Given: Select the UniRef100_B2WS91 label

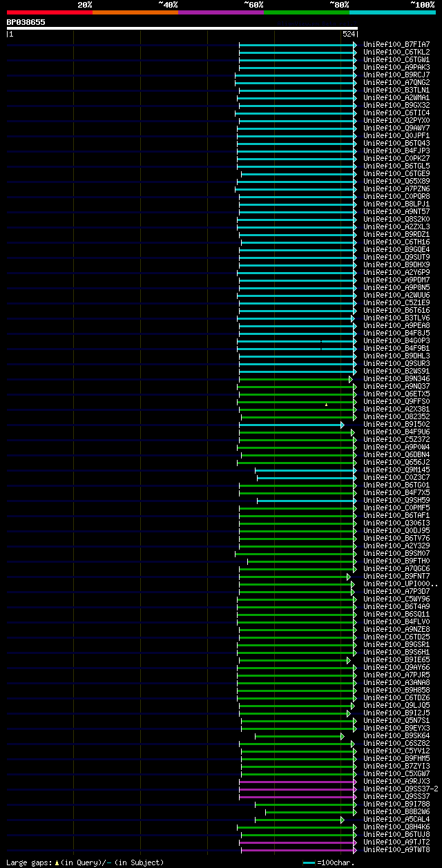Looking at the screenshot, I should 396,371.
